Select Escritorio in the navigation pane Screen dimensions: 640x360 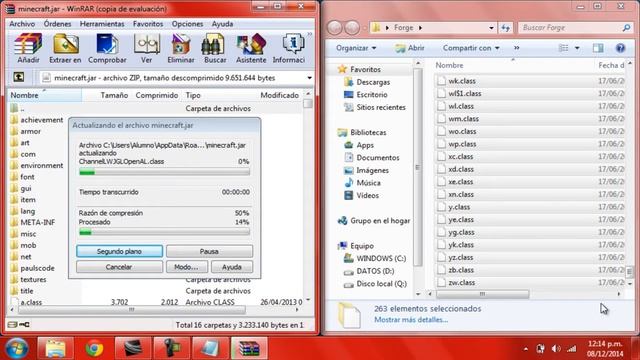pos(365,95)
